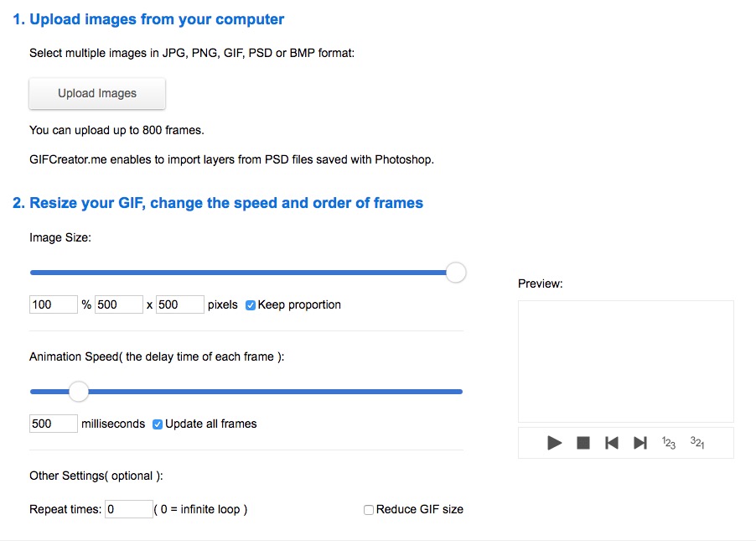Skip to next frame in preview
The height and width of the screenshot is (541, 756).
[640, 443]
